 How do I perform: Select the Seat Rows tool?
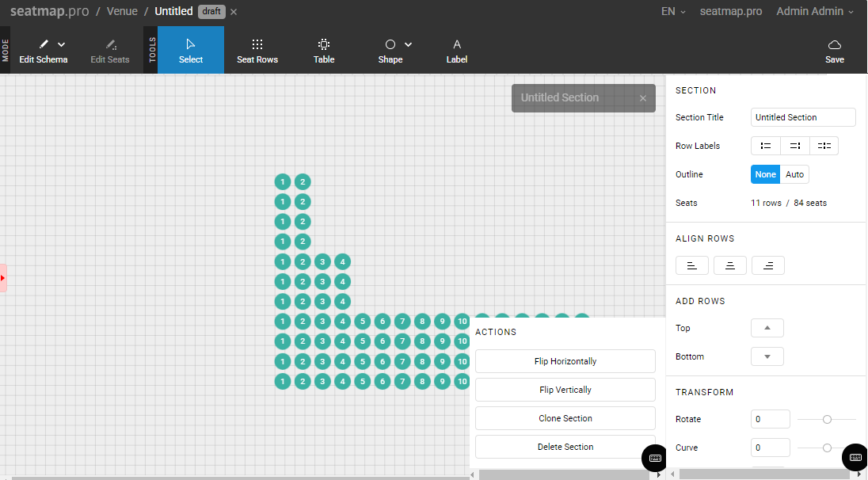pyautogui.click(x=257, y=51)
